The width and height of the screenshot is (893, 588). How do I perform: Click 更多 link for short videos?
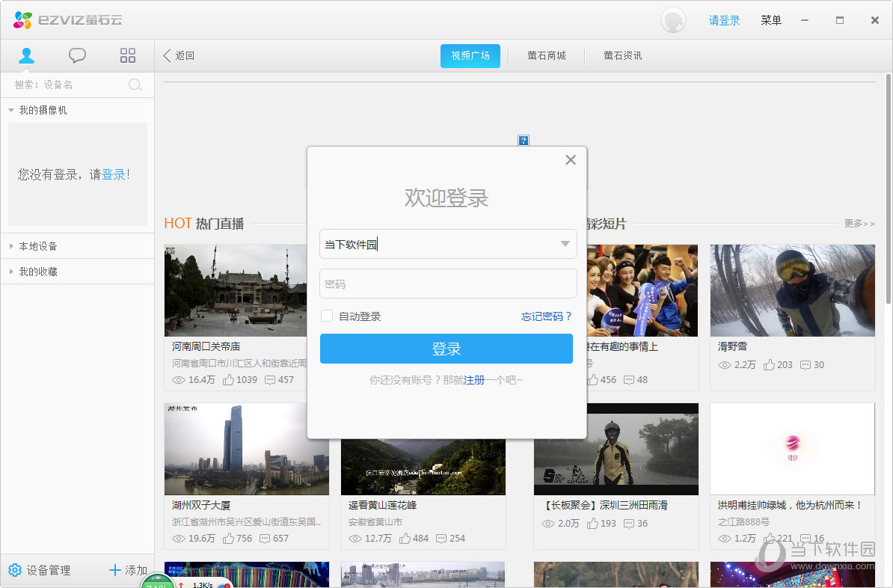click(x=859, y=224)
